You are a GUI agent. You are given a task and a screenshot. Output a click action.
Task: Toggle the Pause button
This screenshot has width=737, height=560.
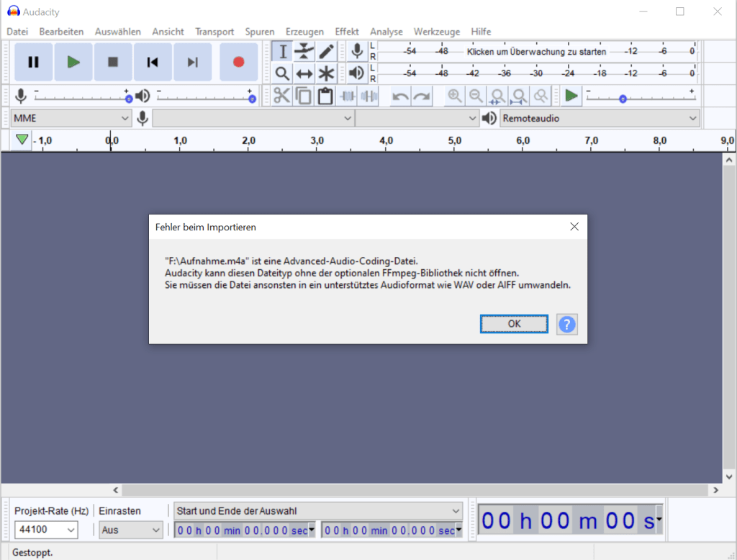33,62
